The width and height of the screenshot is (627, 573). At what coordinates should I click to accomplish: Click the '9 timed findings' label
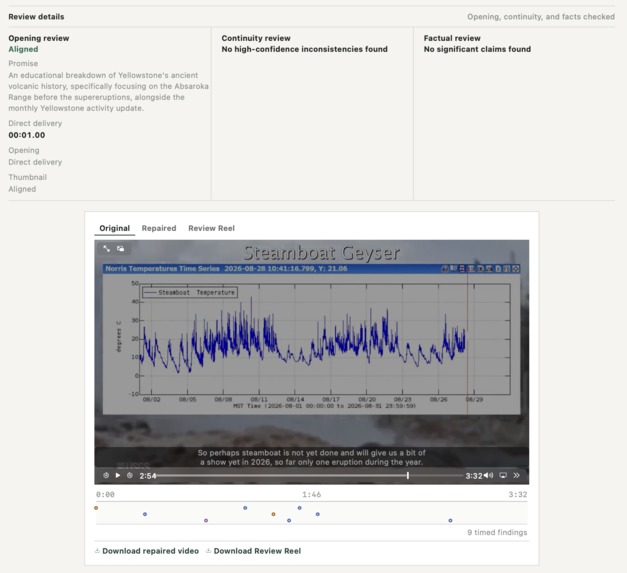tap(497, 533)
